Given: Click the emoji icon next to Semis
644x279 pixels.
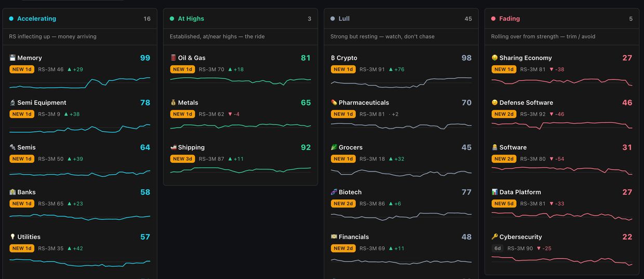Looking at the screenshot, I should pyautogui.click(x=12, y=147).
